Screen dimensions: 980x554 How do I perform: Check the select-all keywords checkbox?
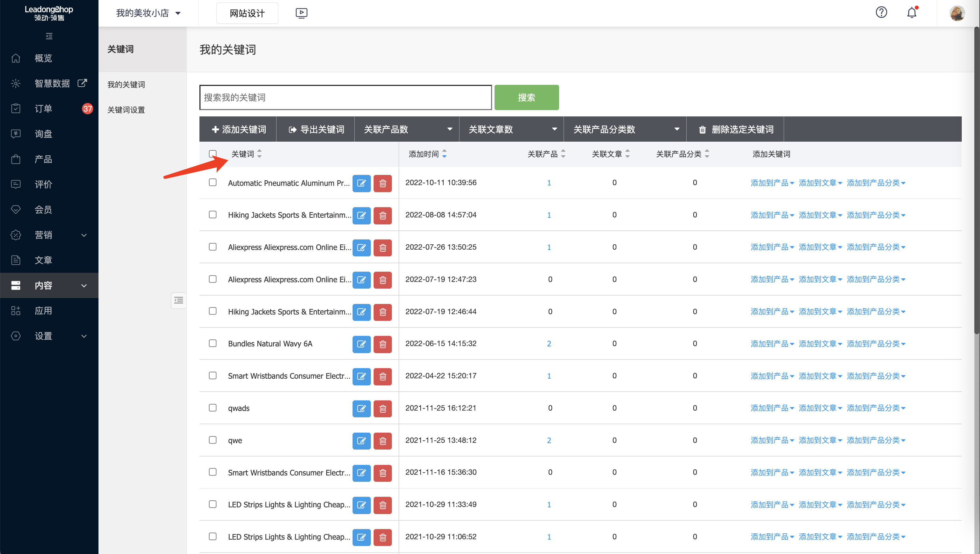[213, 154]
